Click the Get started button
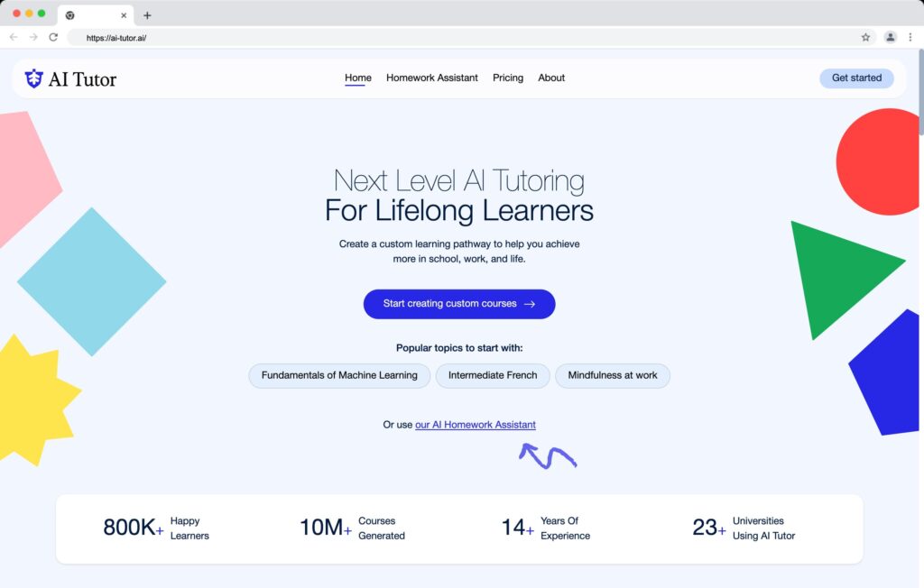The image size is (924, 588). [x=855, y=78]
